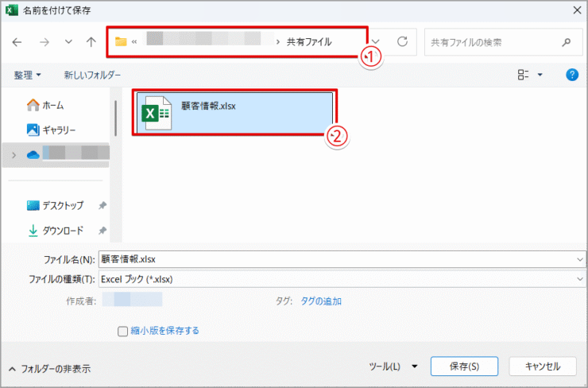Open the ファイルの種類 combo box
The image size is (588, 388).
point(342,279)
